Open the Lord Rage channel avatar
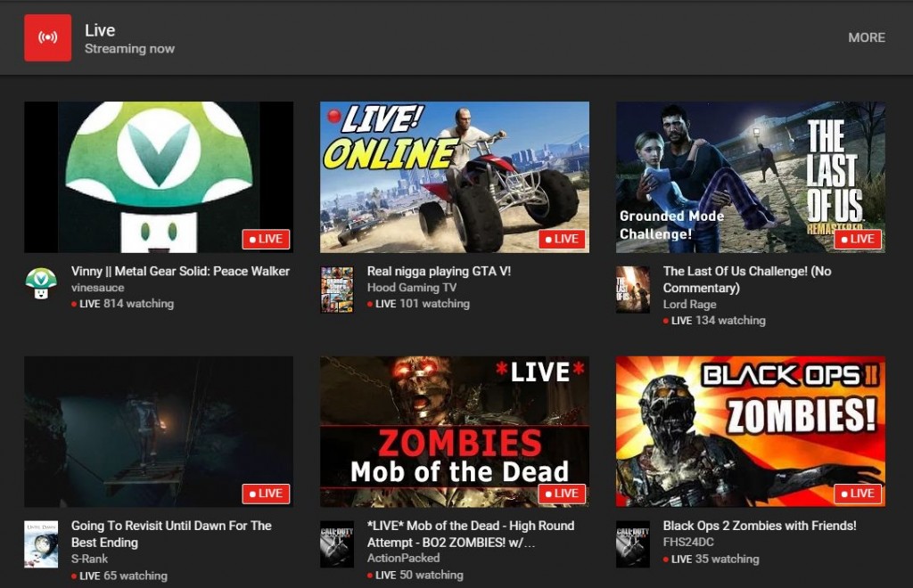The width and height of the screenshot is (913, 588). [x=633, y=290]
